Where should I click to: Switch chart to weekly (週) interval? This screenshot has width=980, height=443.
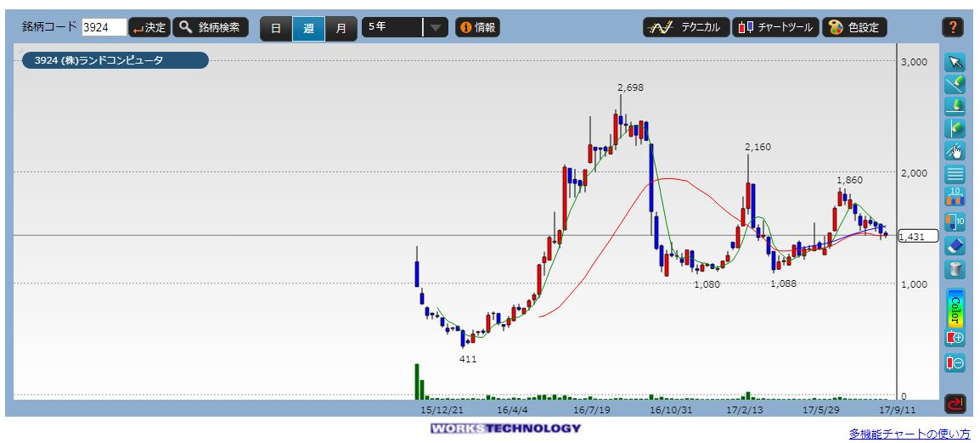point(308,28)
